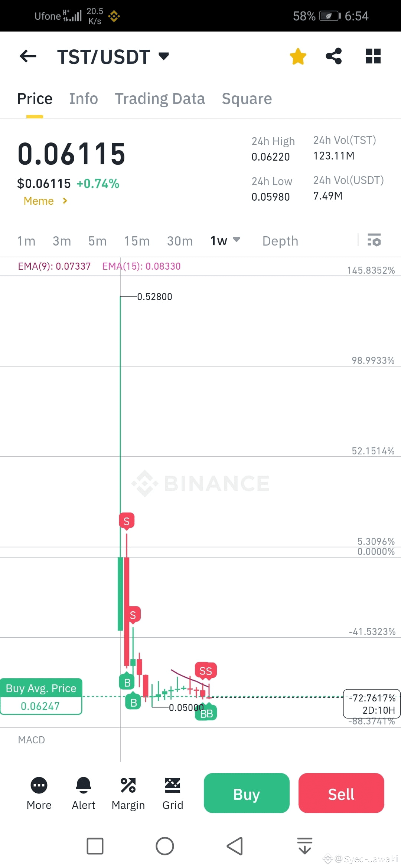Select the Depth view
401x868 pixels.
click(x=280, y=241)
